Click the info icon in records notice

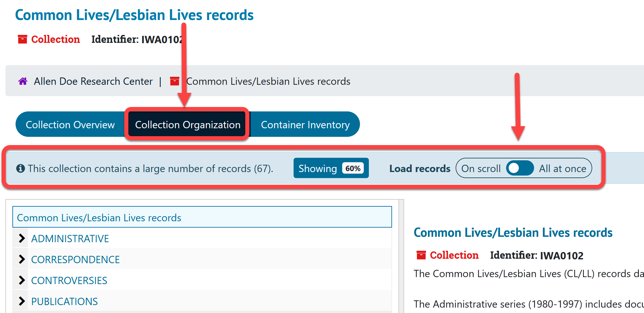click(20, 168)
